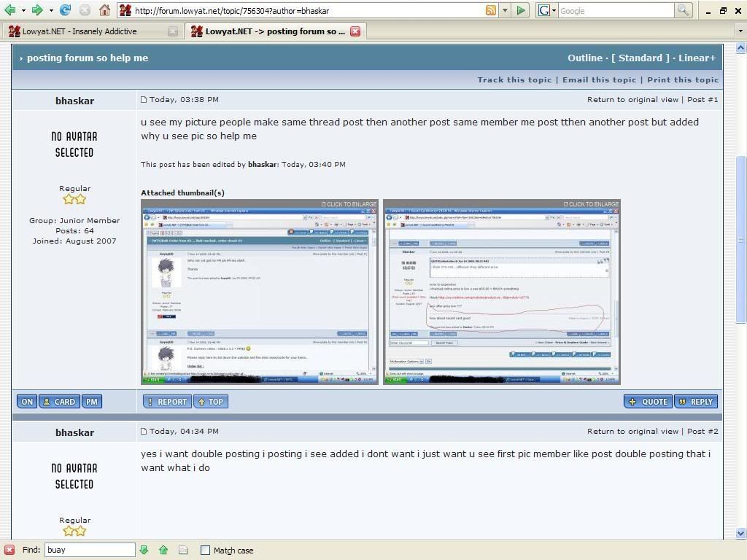Click the browser Back arrow

pos(10,10)
